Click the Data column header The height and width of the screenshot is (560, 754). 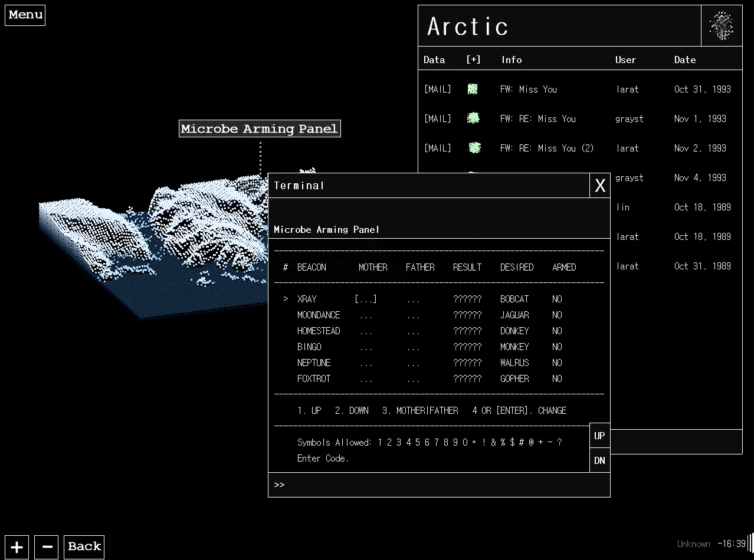click(434, 60)
